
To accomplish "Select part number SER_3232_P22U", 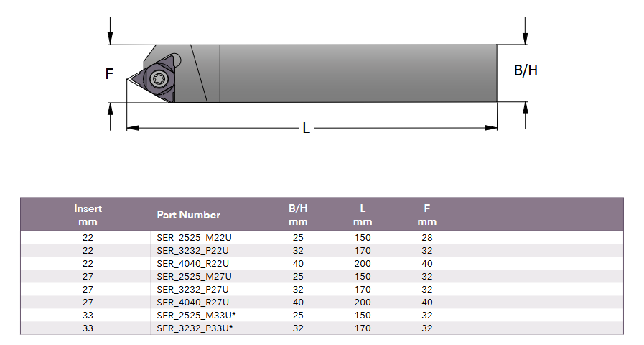I will pos(194,251).
